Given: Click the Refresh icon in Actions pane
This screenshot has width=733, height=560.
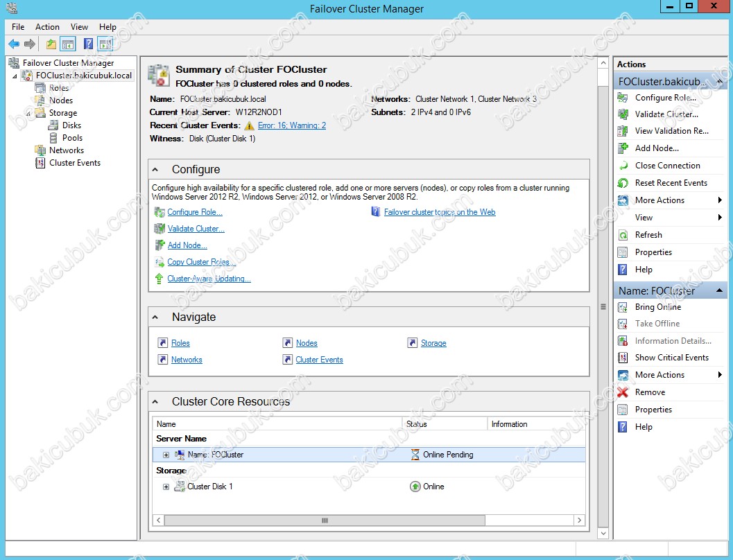Looking at the screenshot, I should [623, 235].
